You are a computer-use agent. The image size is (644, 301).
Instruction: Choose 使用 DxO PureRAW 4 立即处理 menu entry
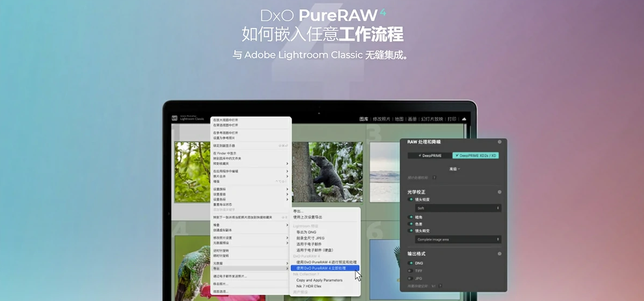pyautogui.click(x=326, y=268)
